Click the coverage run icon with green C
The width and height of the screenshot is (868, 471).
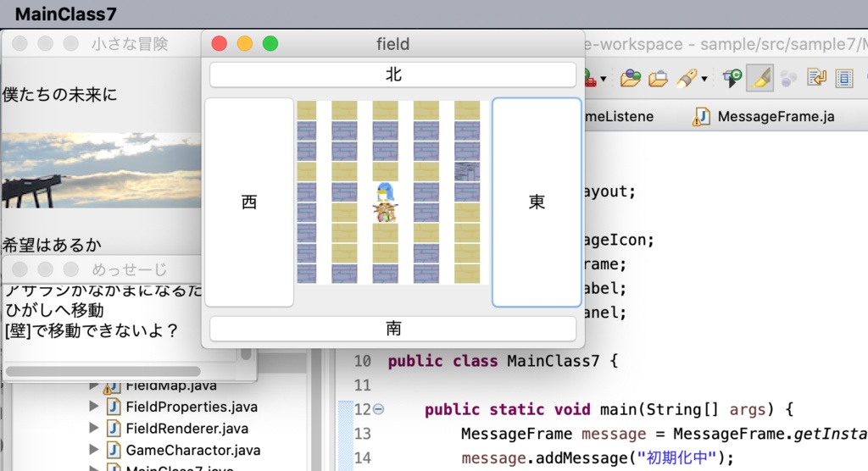point(732,79)
